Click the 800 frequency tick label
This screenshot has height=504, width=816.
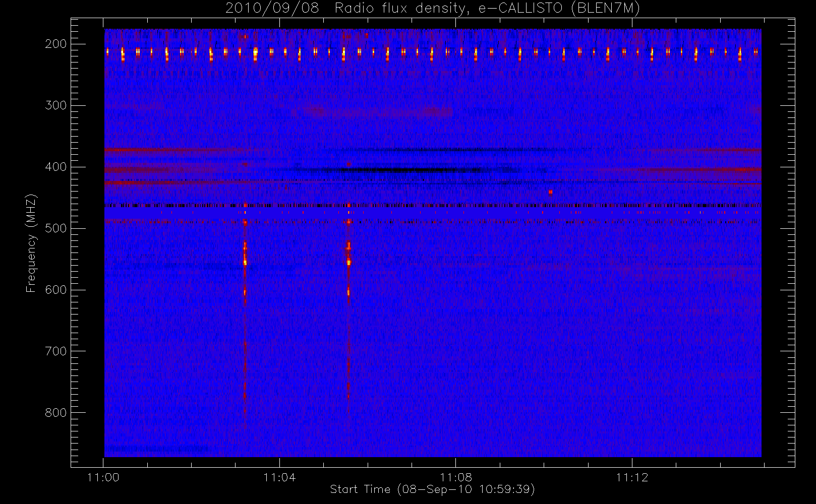[x=56, y=413]
